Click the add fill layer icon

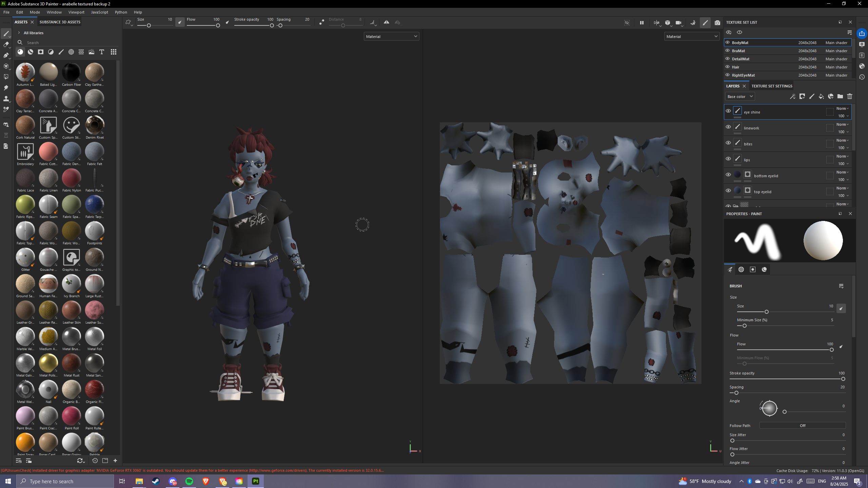821,97
